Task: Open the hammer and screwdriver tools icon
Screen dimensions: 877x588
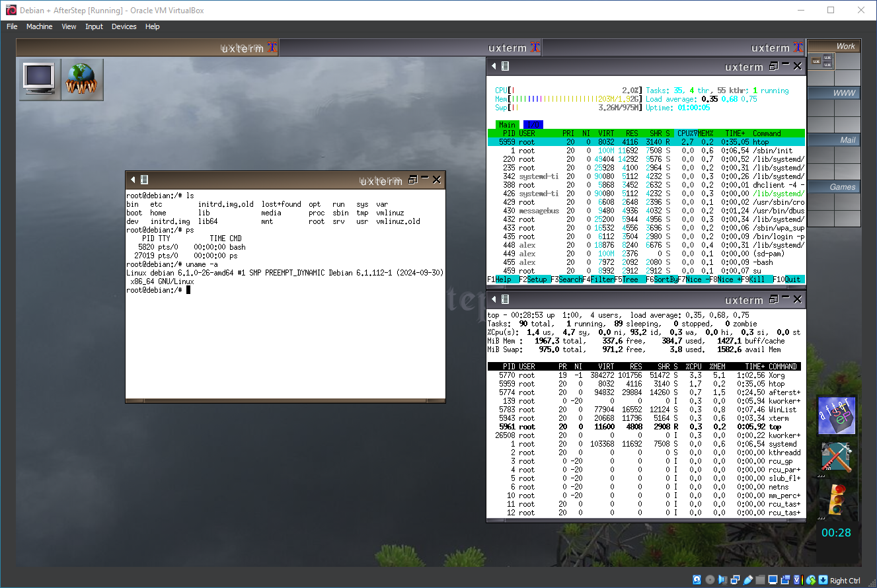Action: [837, 458]
